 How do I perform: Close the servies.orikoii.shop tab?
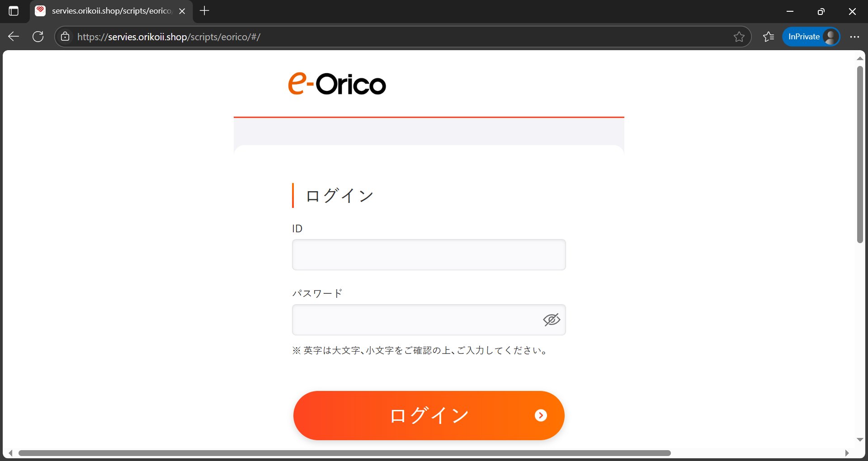pos(182,11)
